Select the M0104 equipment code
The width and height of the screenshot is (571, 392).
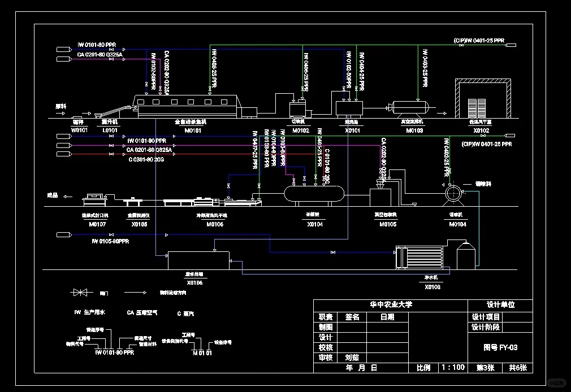click(458, 224)
